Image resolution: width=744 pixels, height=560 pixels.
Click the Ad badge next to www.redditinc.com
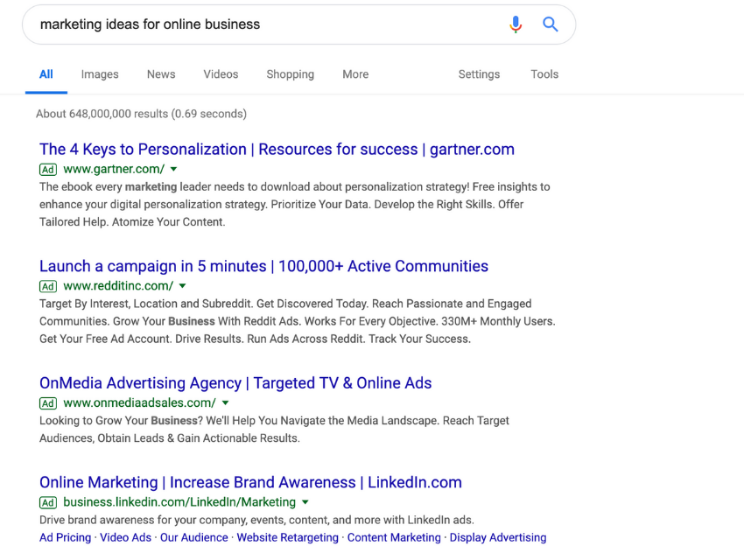pyautogui.click(x=48, y=286)
